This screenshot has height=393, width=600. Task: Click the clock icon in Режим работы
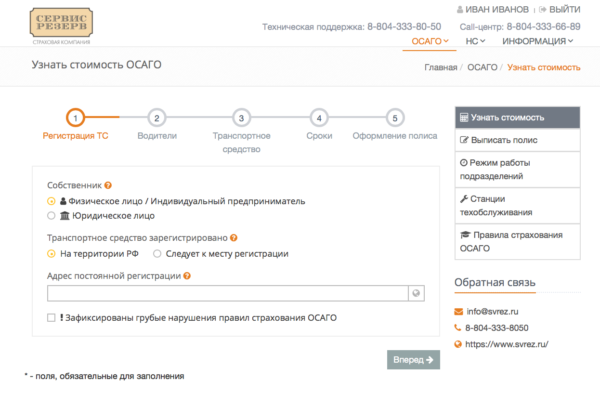click(463, 163)
